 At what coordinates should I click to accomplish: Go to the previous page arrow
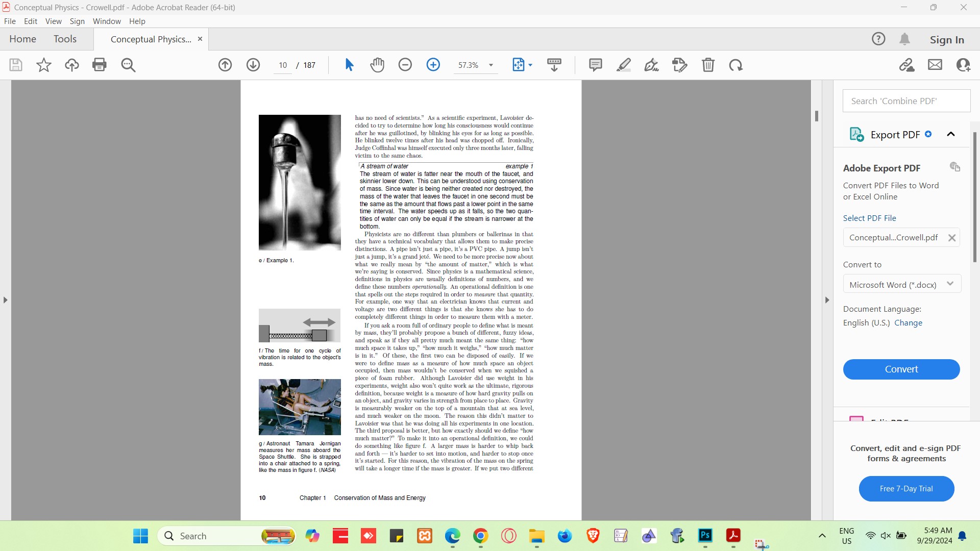225,65
